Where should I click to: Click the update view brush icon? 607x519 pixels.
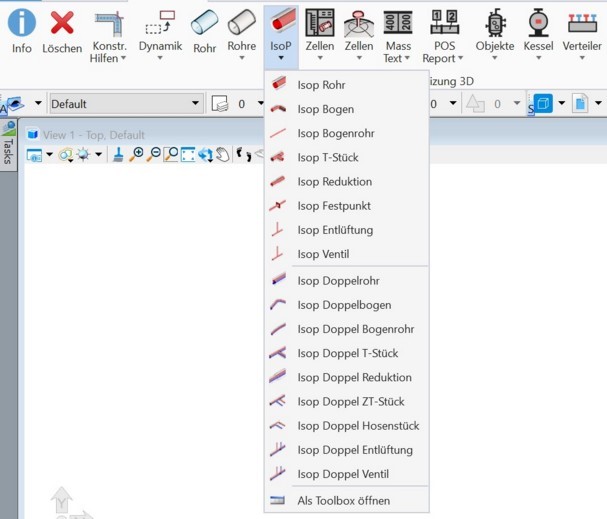point(118,155)
